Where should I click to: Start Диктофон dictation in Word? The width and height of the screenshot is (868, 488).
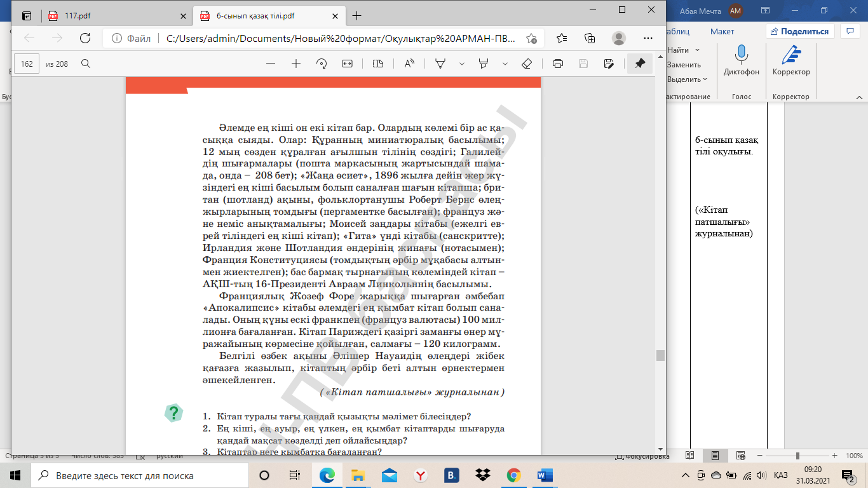pyautogui.click(x=741, y=61)
